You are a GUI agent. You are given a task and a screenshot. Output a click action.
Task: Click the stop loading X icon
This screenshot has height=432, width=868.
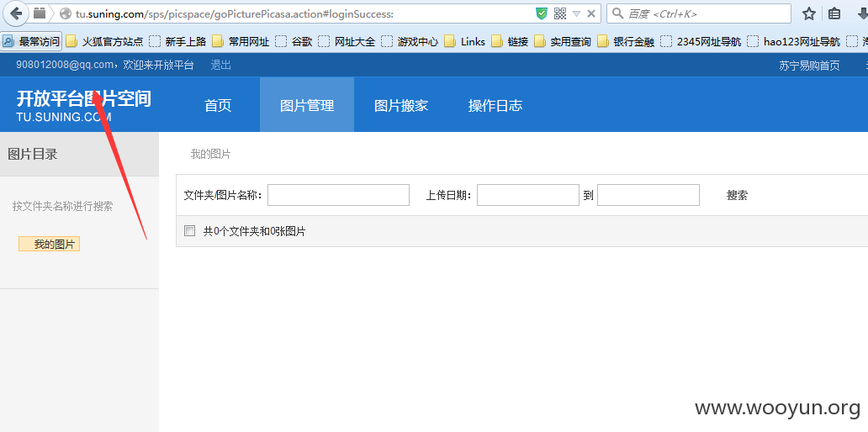pyautogui.click(x=591, y=13)
